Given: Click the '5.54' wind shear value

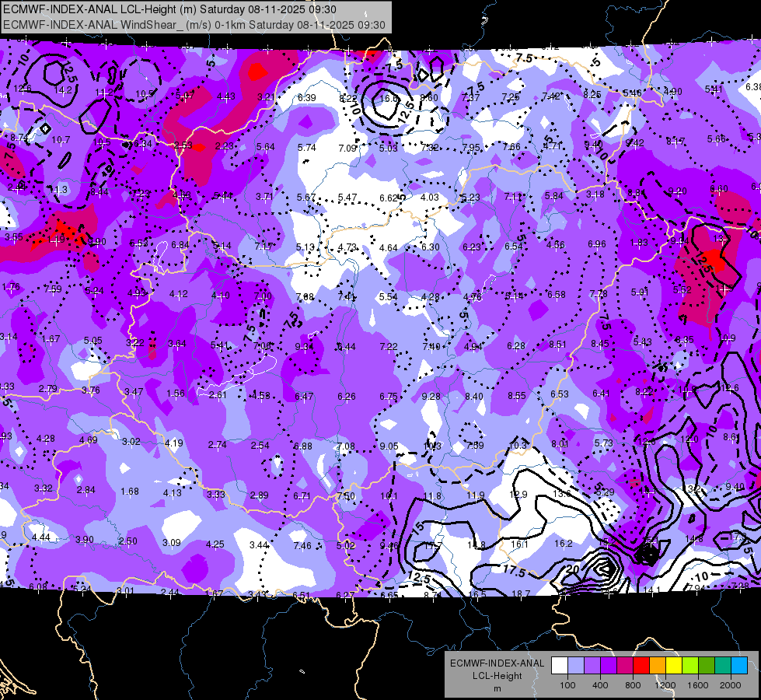Looking at the screenshot, I should (x=388, y=297).
